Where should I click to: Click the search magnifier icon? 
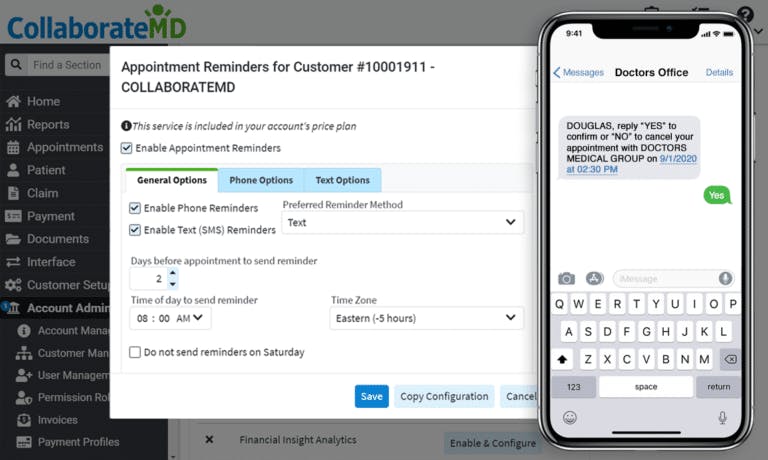(x=16, y=65)
